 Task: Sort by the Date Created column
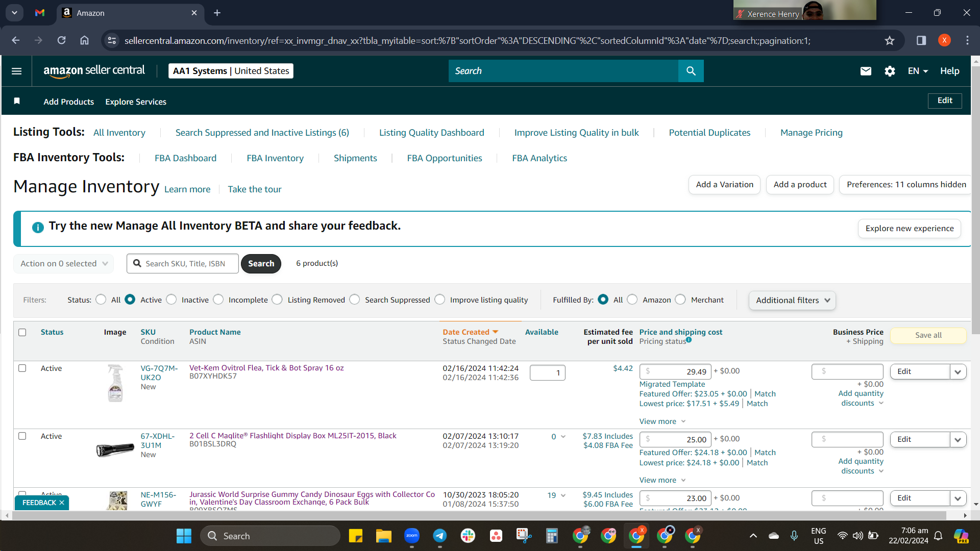470,332
